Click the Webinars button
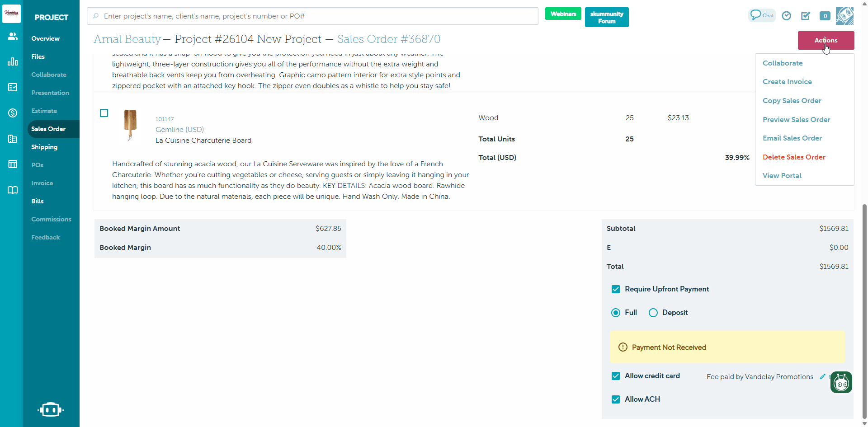Viewport: 868px width, 427px height. click(x=563, y=14)
